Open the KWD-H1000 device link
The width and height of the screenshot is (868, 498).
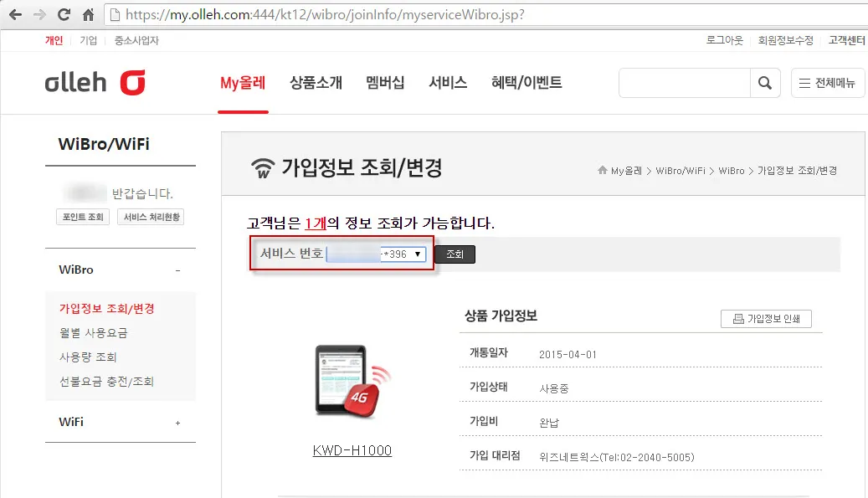click(x=352, y=450)
